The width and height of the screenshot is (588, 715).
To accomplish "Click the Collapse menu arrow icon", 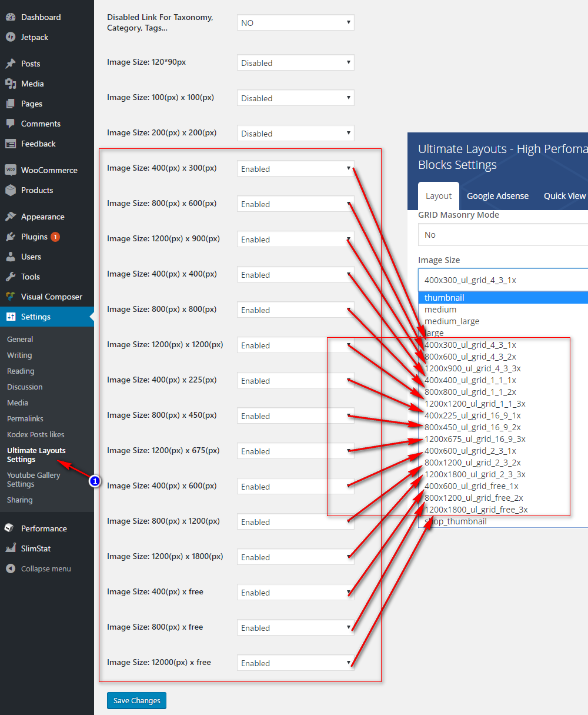I will (x=11, y=568).
